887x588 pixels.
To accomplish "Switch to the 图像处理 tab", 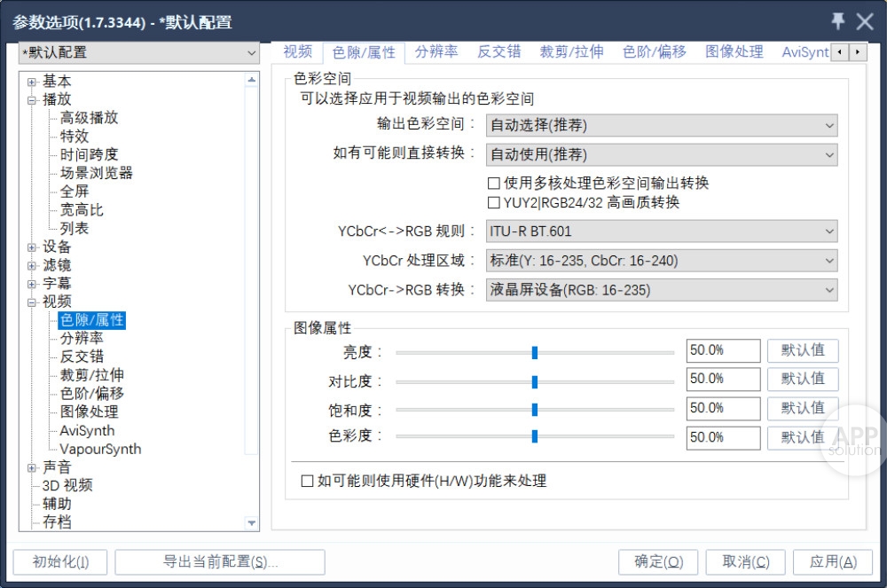I will [x=734, y=51].
